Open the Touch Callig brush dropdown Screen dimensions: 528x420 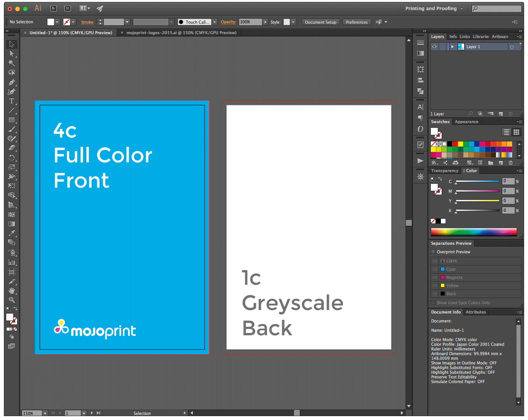tap(215, 22)
